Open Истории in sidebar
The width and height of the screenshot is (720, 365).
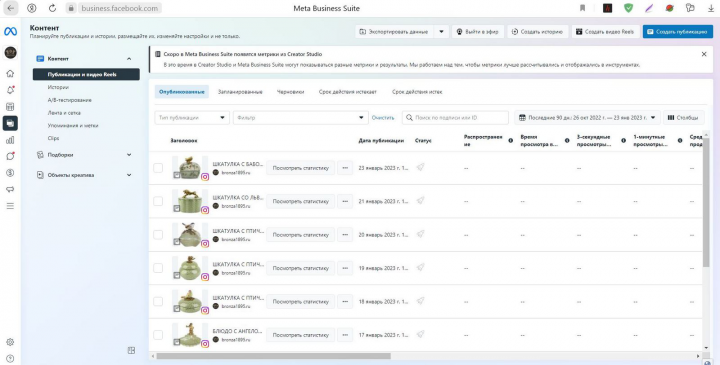[x=58, y=87]
